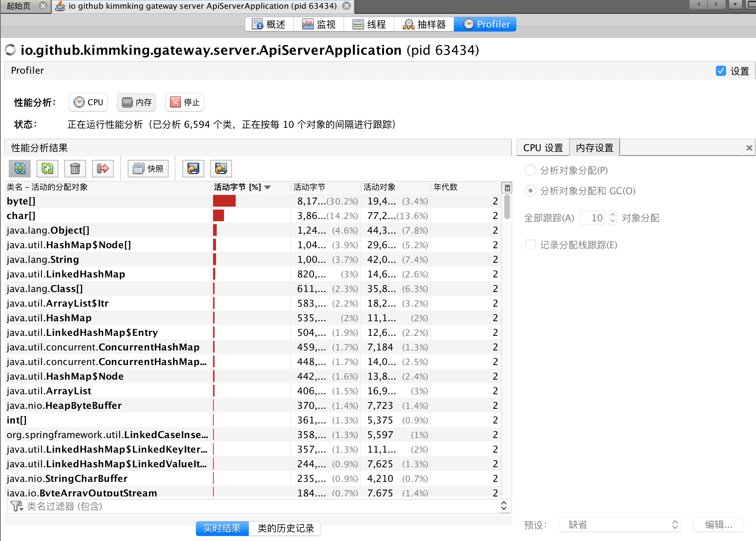Uncheck the 设置 settings checkbox
This screenshot has height=541, width=756.
point(721,71)
